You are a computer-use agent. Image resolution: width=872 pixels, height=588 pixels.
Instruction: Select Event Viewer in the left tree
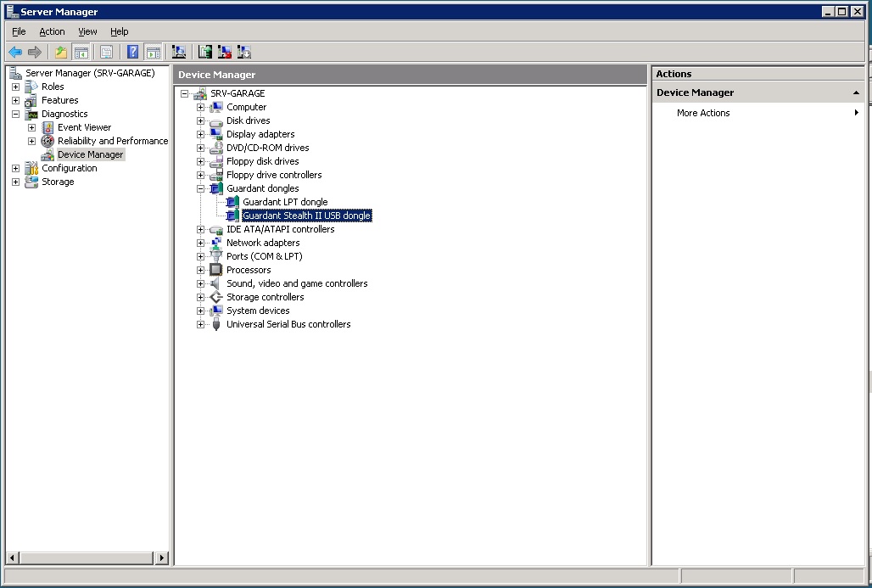84,127
